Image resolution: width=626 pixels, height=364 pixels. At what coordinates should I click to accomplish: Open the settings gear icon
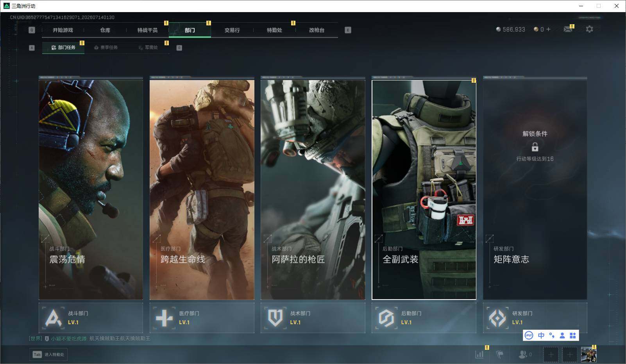coord(589,29)
